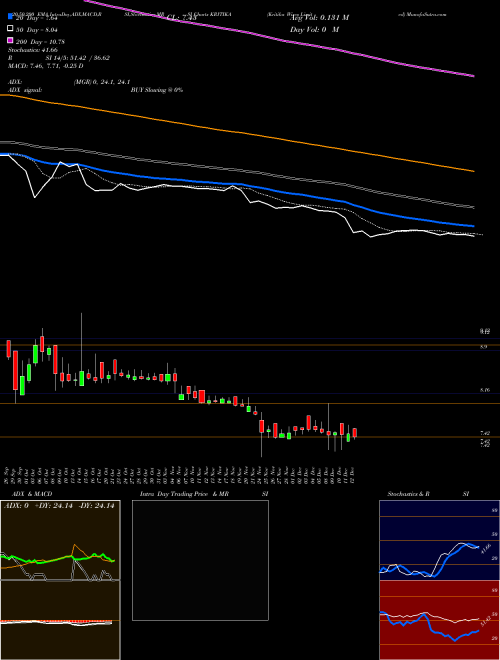Click the Avg Vol: 0.131 M text
Screen dimensions: 500x660
pos(319,18)
